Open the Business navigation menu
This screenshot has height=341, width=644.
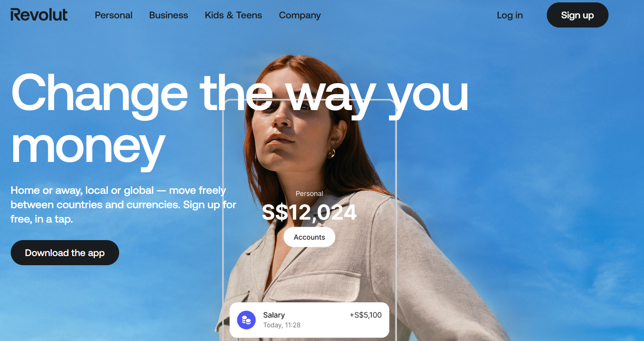click(x=169, y=15)
